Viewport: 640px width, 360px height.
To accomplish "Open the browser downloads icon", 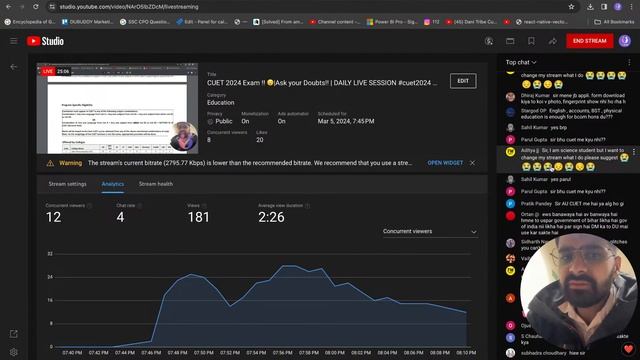I will pyautogui.click(x=591, y=7).
